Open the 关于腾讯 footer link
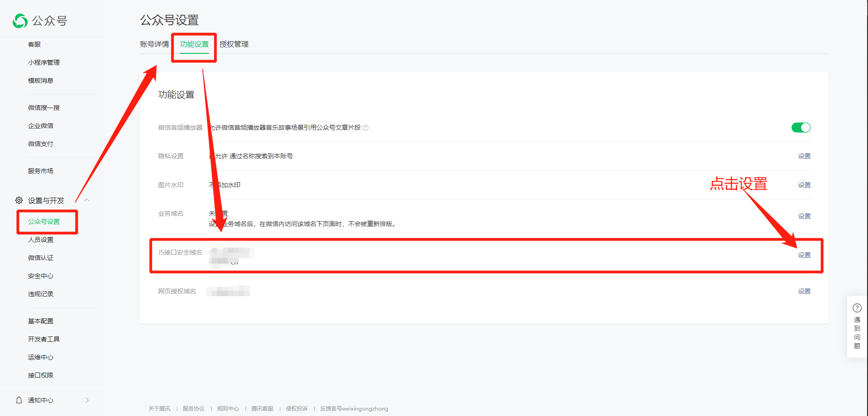This screenshot has height=416, width=868. pyautogui.click(x=159, y=409)
